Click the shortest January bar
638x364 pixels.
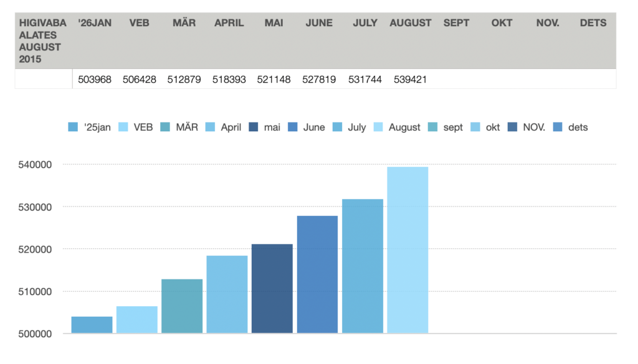[x=92, y=325]
